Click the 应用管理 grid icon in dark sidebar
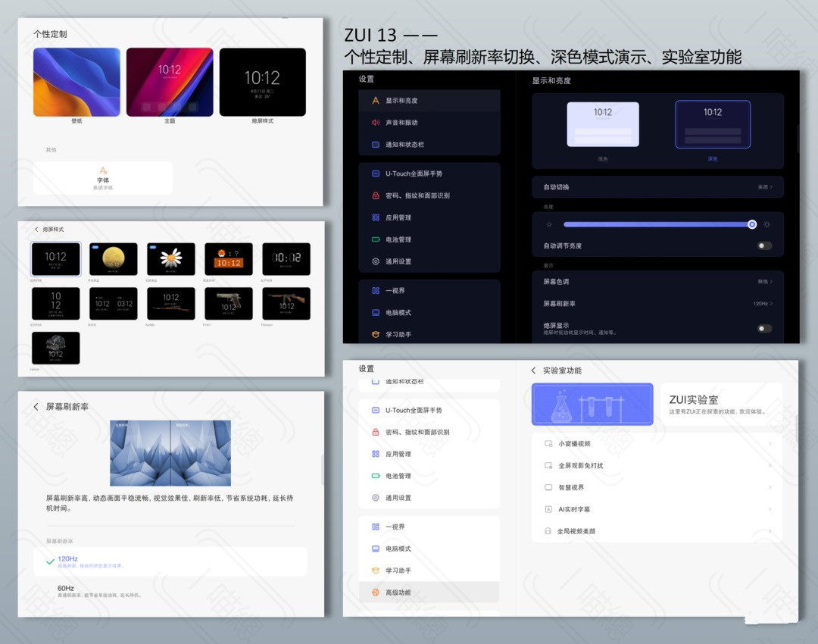Screen dimensions: 818x644 [x=376, y=217]
